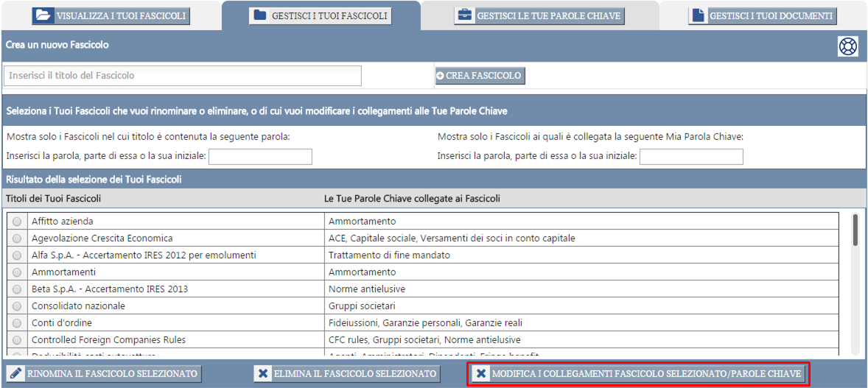This screenshot has width=868, height=388.
Task: Switch to Visualizza i tuoi fascicoli tab
Action: (x=111, y=15)
